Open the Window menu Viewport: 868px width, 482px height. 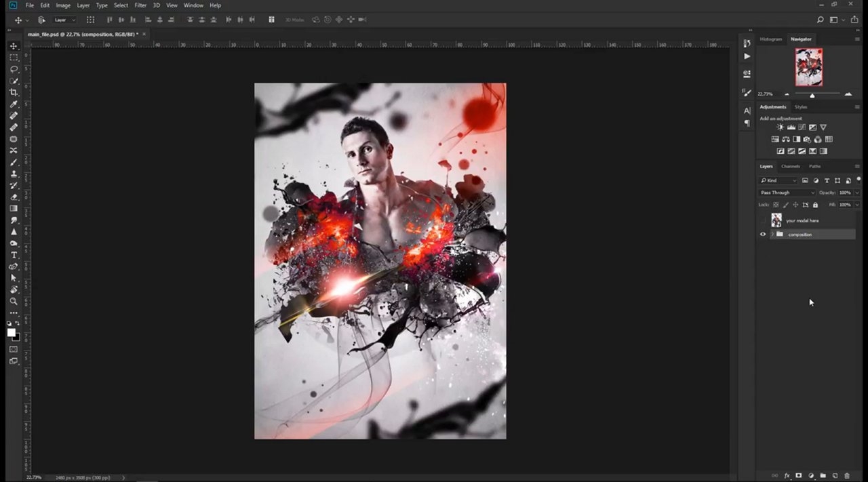tap(193, 5)
